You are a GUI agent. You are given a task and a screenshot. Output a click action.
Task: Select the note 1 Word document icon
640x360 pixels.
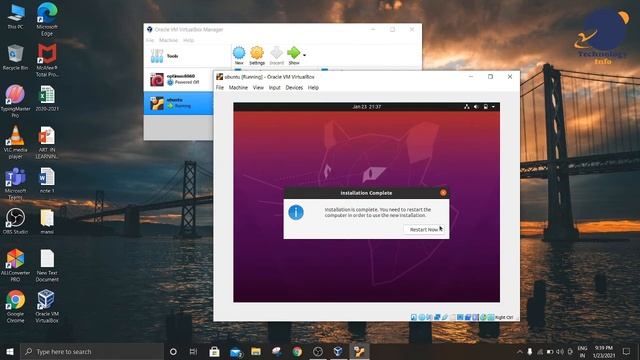(47, 181)
